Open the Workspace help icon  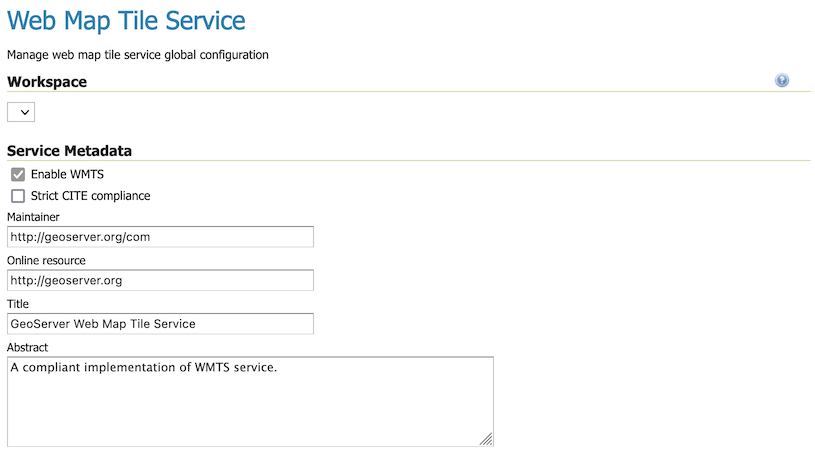(x=782, y=81)
